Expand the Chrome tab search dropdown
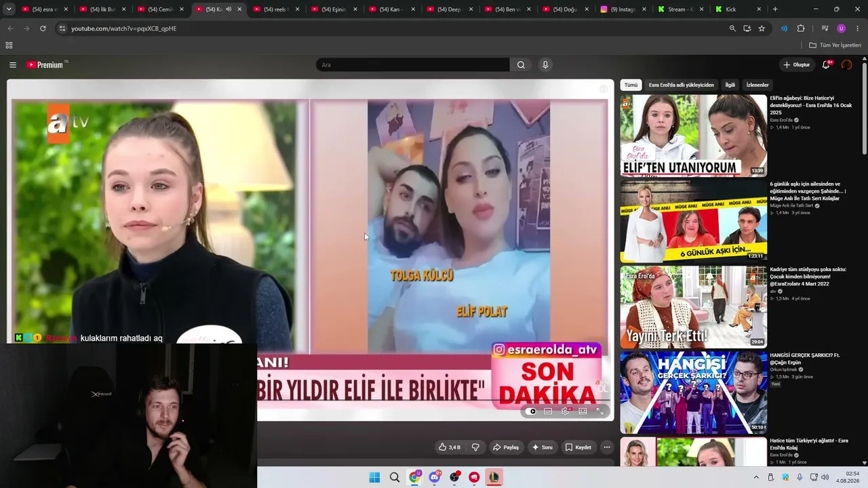This screenshot has width=868, height=488. click(9, 9)
